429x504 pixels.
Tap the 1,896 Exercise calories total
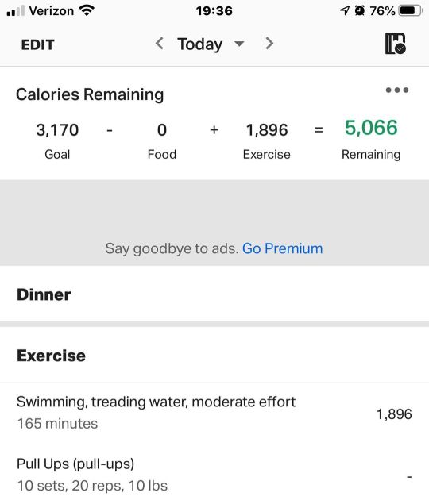tap(267, 130)
